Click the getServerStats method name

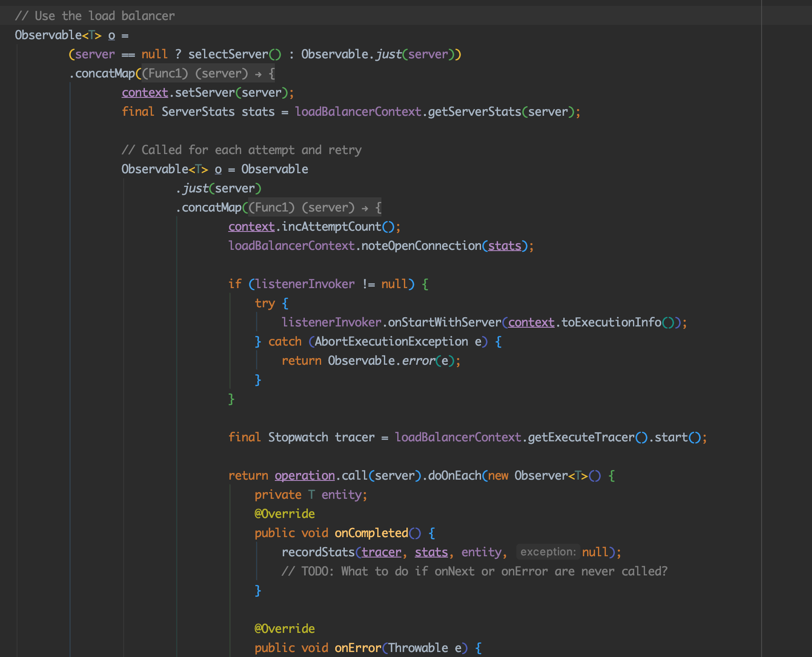474,112
